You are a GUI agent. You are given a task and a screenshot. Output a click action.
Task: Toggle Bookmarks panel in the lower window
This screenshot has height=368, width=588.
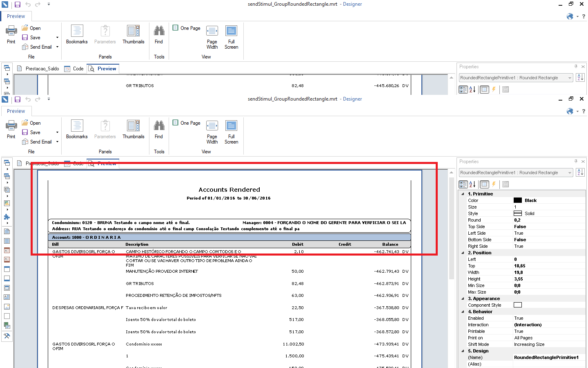[77, 129]
